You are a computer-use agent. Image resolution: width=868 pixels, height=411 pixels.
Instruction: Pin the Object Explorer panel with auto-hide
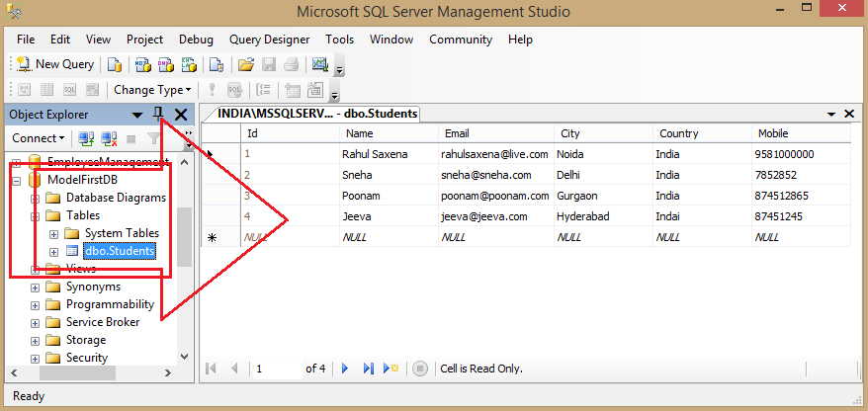[x=159, y=115]
